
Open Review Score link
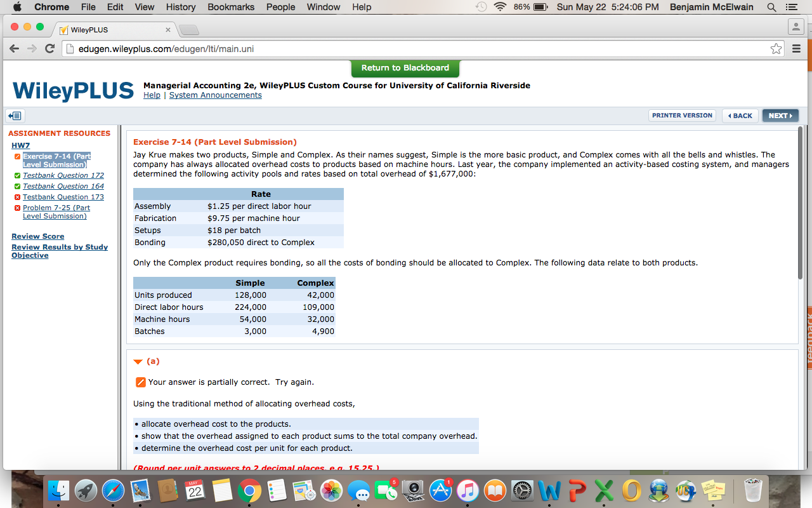(x=37, y=236)
